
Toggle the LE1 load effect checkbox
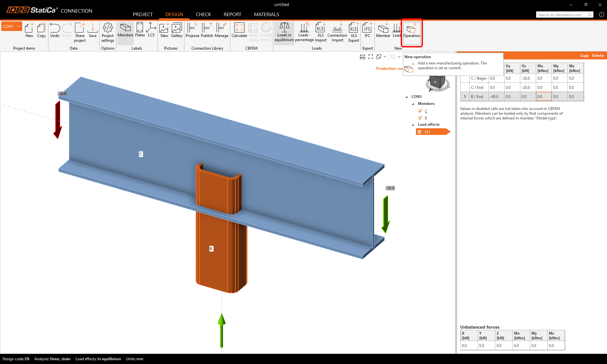coord(420,132)
